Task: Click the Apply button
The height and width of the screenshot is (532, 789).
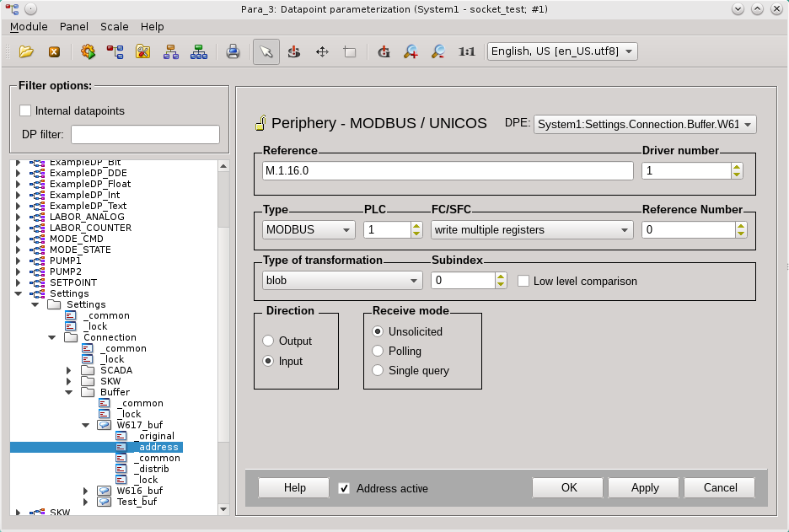Action: coord(645,488)
